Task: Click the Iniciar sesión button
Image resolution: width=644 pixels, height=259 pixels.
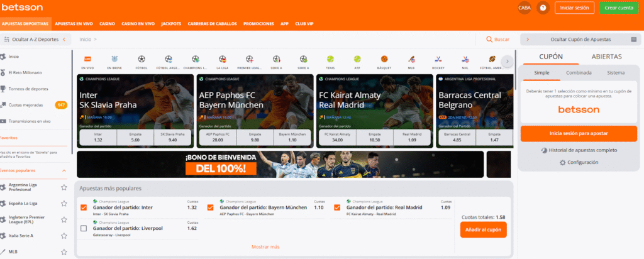Action: click(x=574, y=8)
